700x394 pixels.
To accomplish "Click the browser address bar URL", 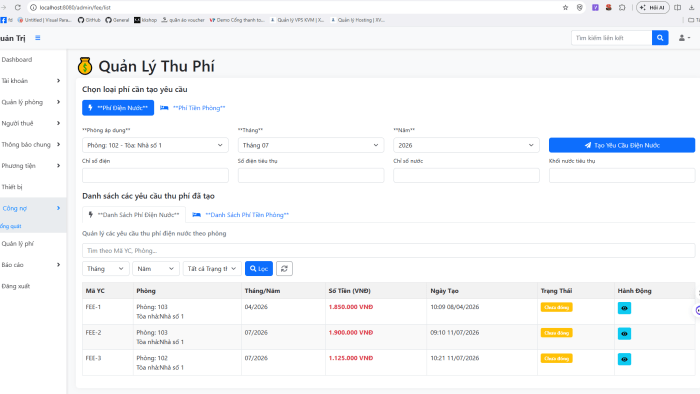I will [75, 8].
